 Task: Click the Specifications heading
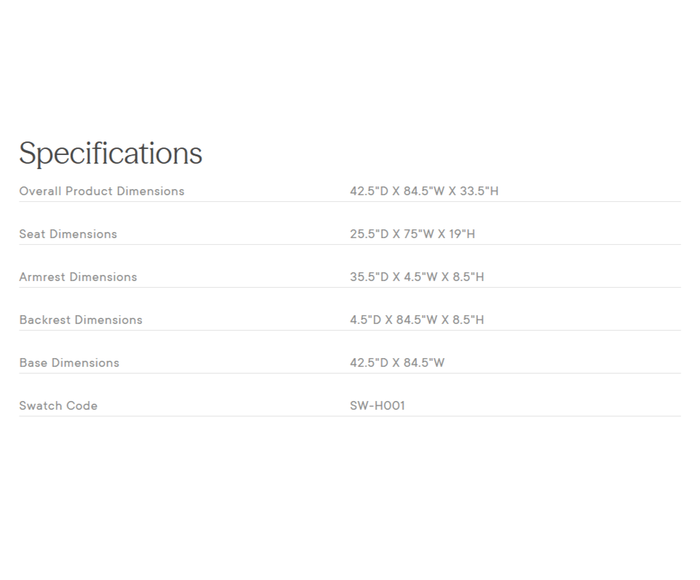110,153
